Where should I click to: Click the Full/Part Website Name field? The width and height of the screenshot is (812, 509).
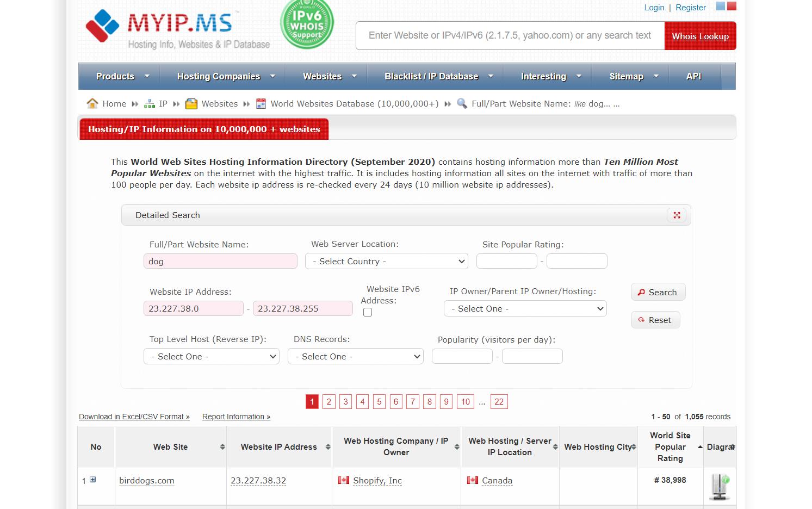[220, 262]
